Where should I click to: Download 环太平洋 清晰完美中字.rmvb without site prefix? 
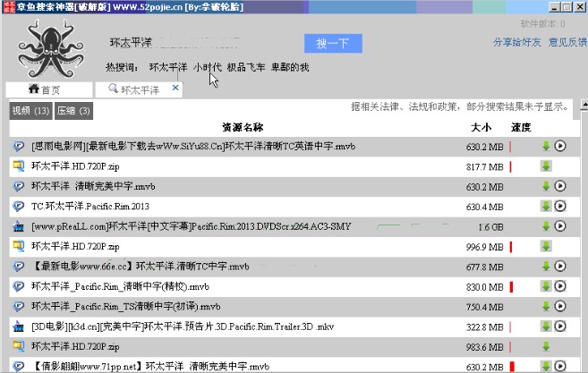(x=546, y=186)
